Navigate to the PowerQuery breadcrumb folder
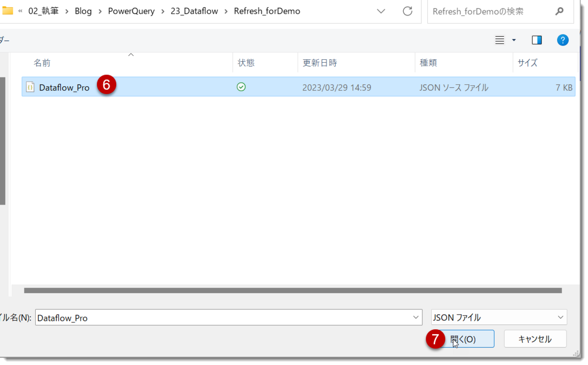This screenshot has height=365, width=588. [131, 11]
